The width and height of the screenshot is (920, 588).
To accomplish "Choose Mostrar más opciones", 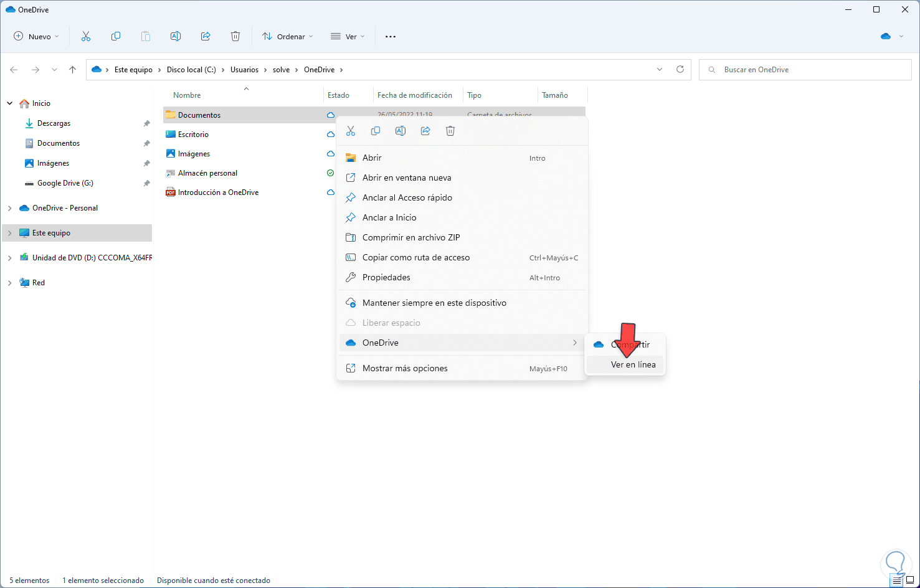I will tap(463, 369).
